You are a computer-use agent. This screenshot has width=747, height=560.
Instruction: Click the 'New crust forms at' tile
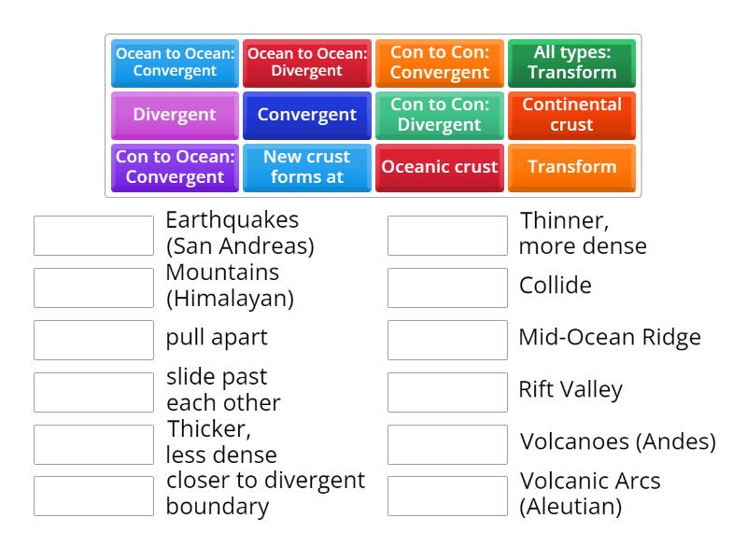(307, 167)
